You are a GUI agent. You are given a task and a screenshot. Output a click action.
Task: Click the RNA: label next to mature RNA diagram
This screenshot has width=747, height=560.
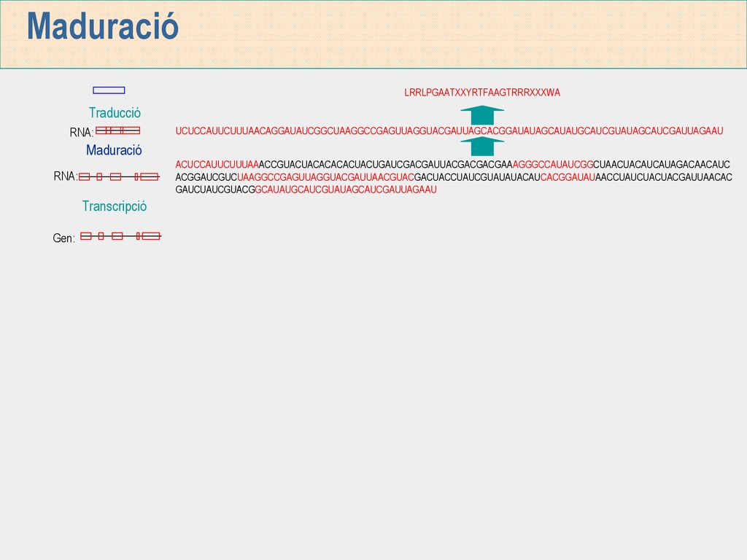tap(82, 133)
